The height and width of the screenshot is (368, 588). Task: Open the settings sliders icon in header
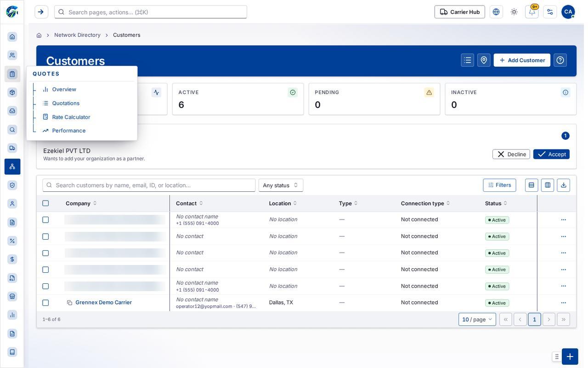pos(550,12)
